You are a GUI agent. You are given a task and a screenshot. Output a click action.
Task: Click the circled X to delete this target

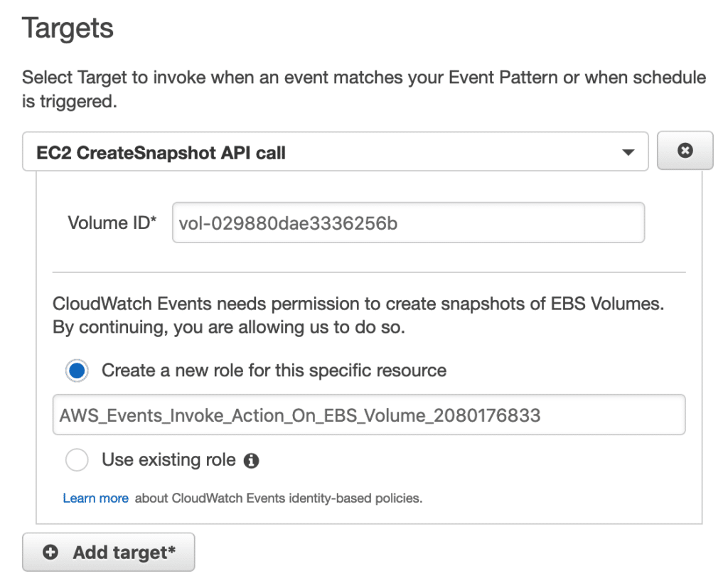685,151
